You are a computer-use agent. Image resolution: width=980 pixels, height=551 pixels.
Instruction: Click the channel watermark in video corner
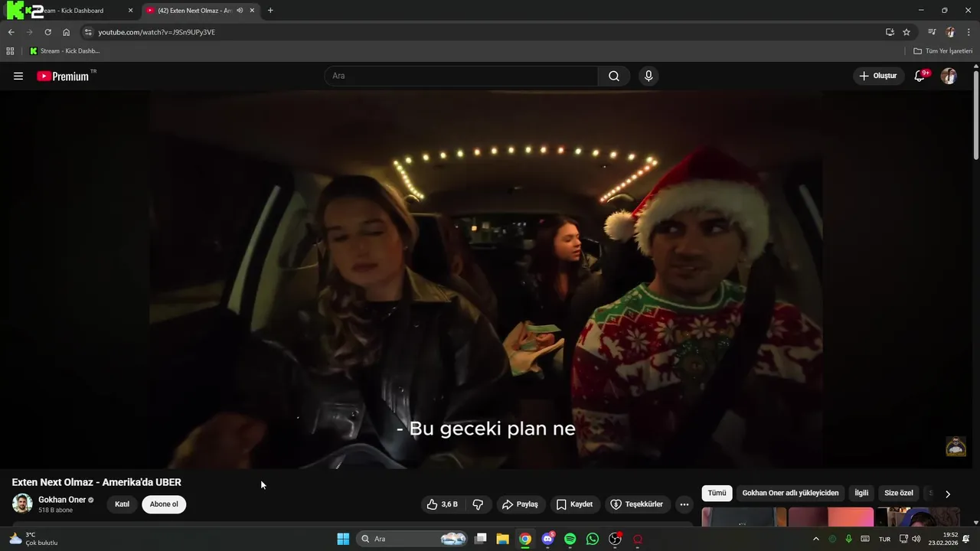click(x=955, y=446)
